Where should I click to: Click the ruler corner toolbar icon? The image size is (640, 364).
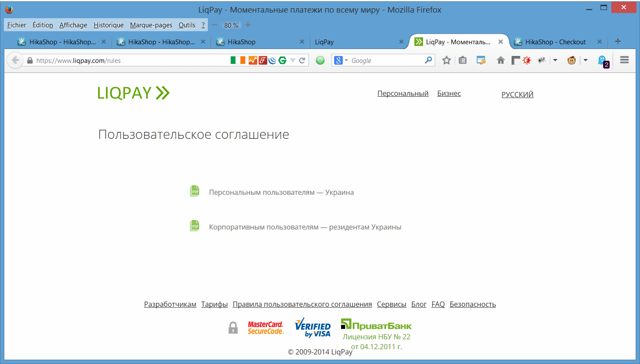pyautogui.click(x=515, y=60)
